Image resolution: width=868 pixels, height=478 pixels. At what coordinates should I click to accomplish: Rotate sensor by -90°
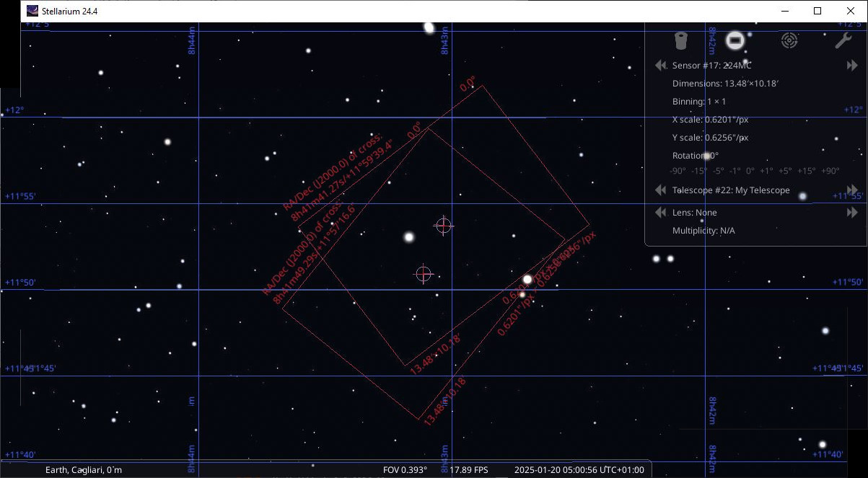678,171
